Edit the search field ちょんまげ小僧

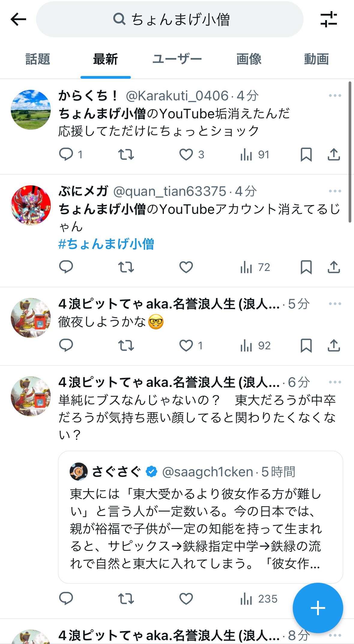tap(170, 20)
